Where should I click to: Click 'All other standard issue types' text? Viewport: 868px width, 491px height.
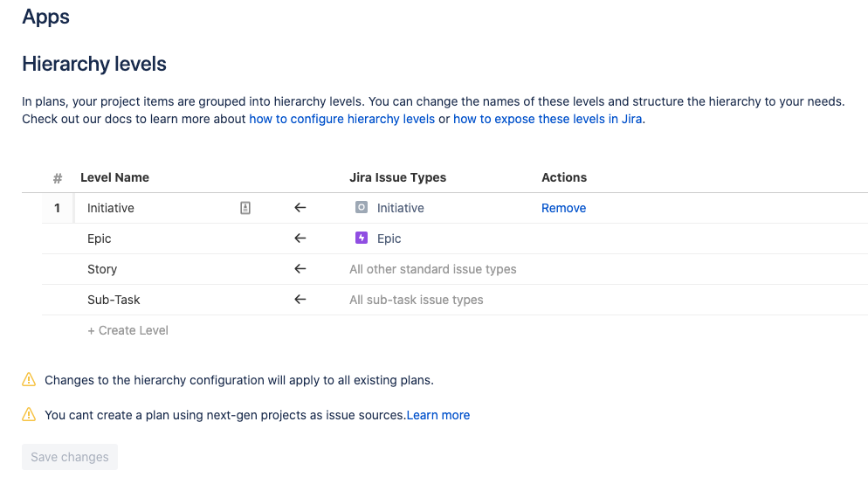pyautogui.click(x=433, y=269)
